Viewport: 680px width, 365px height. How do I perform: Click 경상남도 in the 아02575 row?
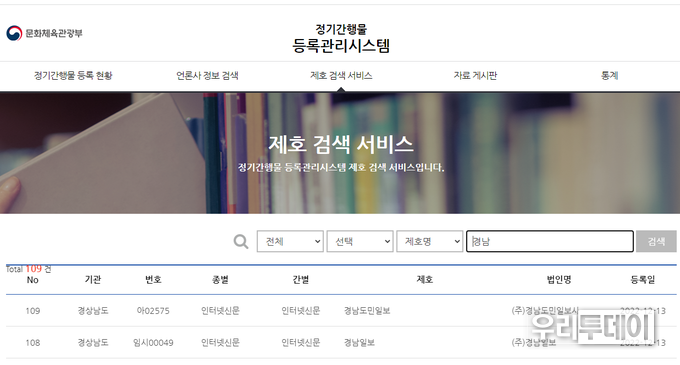coord(93,311)
